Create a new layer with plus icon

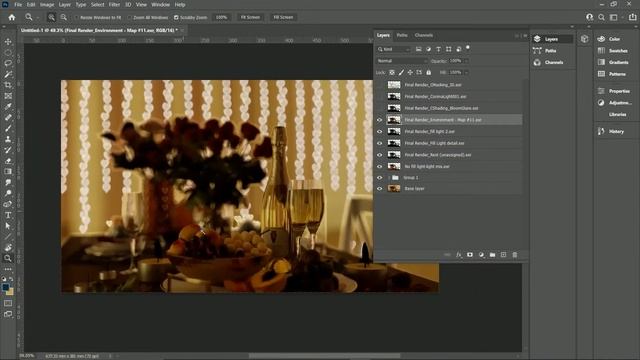503,255
